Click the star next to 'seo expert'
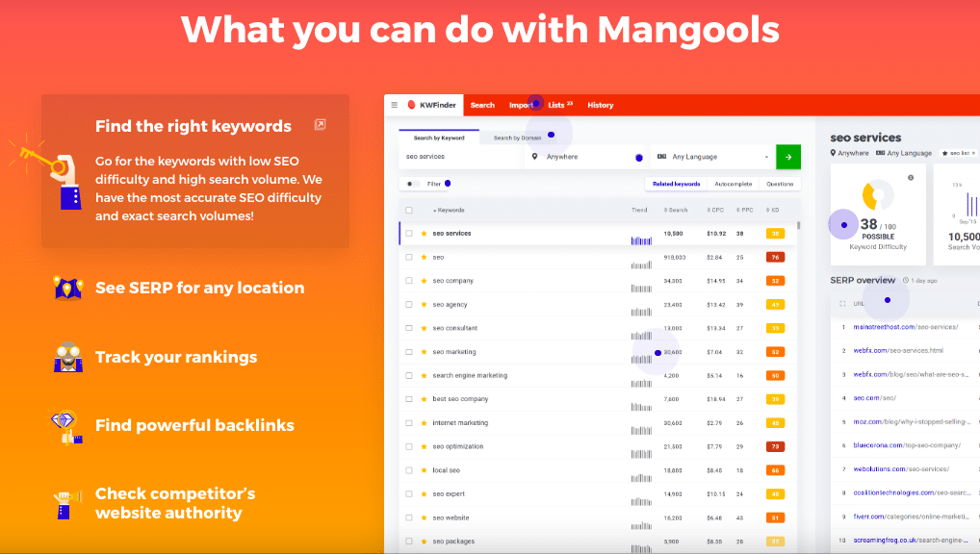980x554 pixels. pos(424,494)
